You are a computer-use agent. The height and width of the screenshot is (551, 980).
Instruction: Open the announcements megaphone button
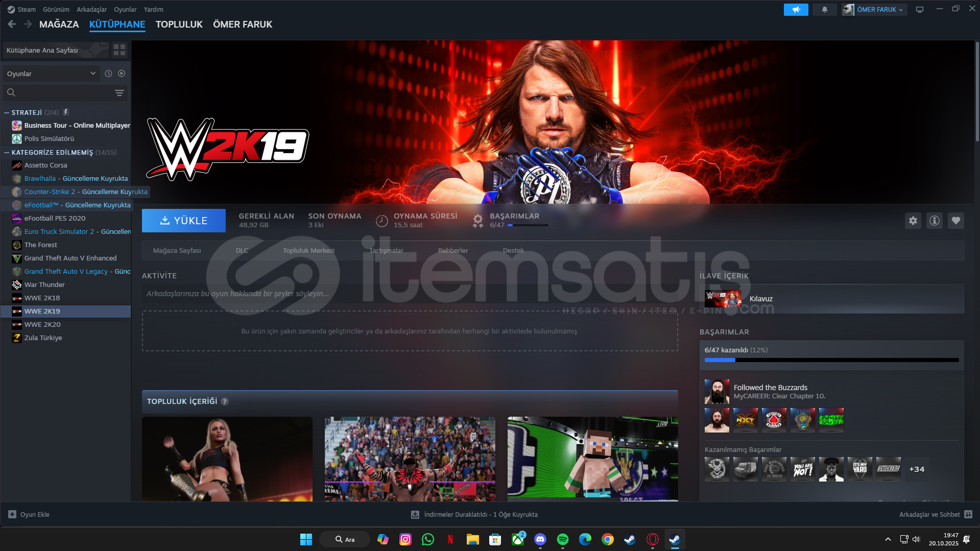tap(796, 9)
